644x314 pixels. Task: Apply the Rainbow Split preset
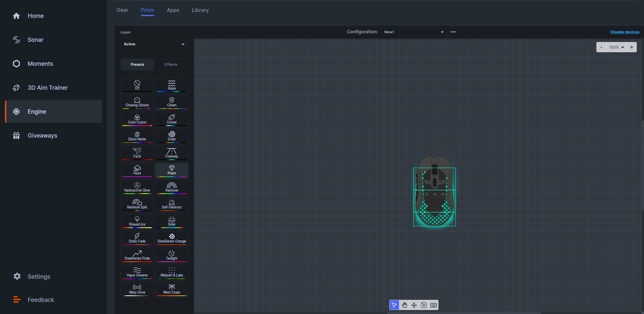coord(137,204)
